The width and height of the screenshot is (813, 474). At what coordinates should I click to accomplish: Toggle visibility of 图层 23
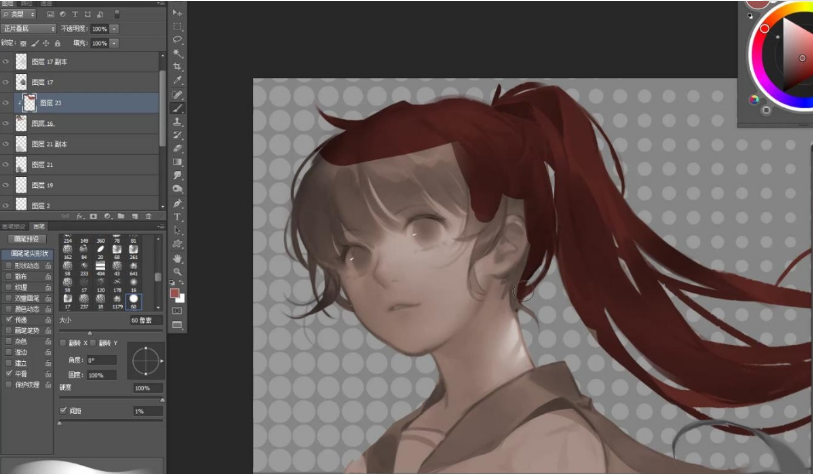click(6, 103)
